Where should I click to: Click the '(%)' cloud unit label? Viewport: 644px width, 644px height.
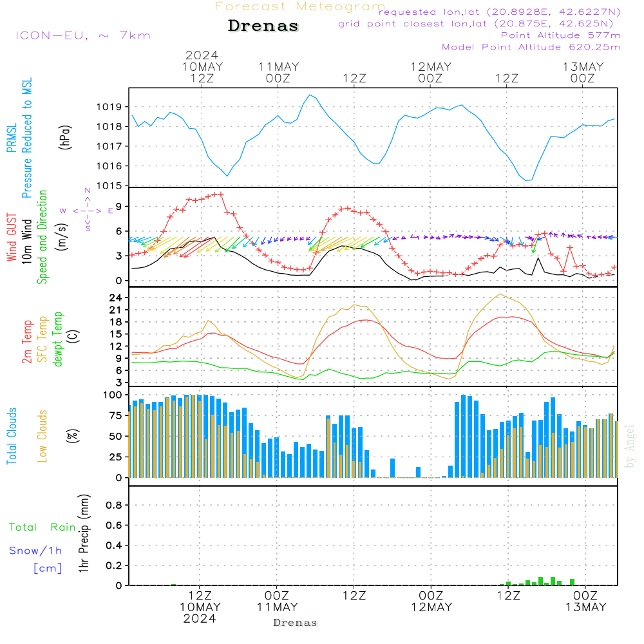point(72,436)
